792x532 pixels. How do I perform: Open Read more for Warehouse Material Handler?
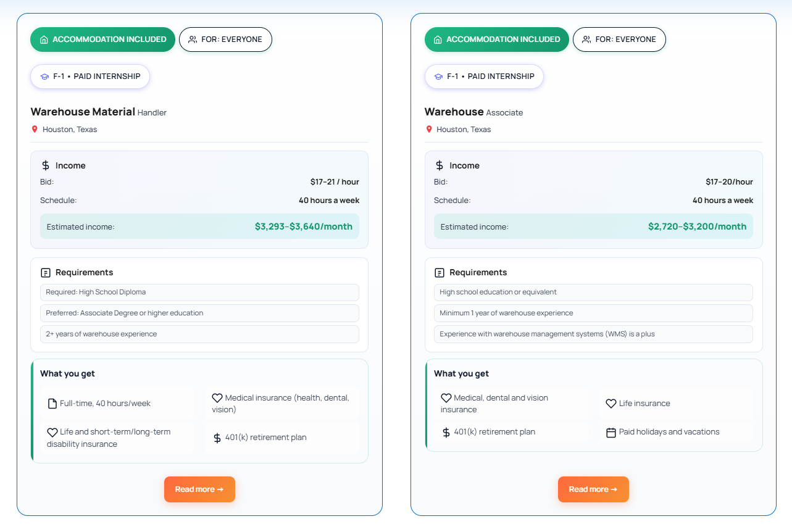point(199,489)
